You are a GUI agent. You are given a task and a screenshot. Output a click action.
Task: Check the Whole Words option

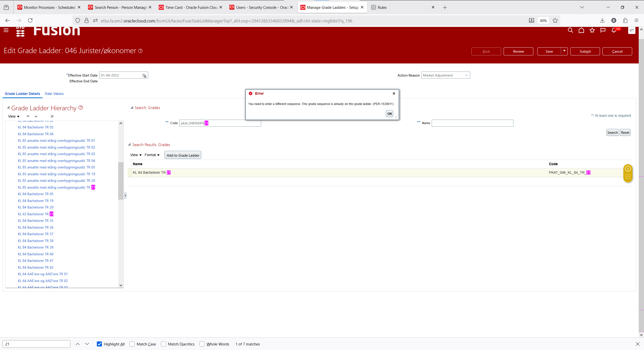click(202, 344)
